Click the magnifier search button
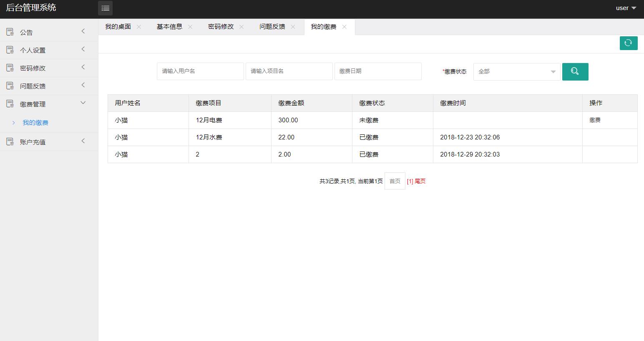 coord(575,71)
